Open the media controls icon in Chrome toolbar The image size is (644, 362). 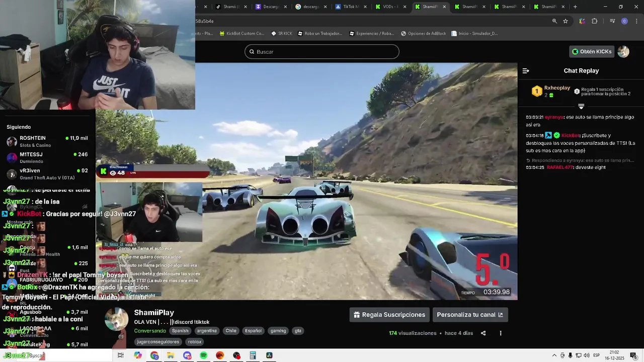[x=612, y=21]
